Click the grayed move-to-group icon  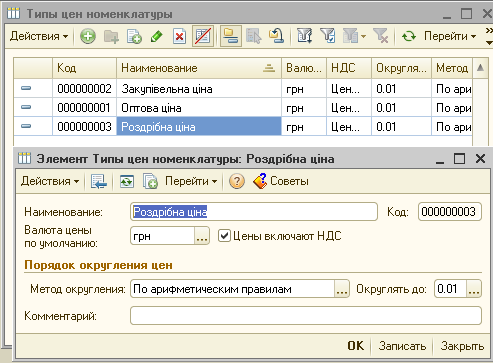pyautogui.click(x=253, y=36)
